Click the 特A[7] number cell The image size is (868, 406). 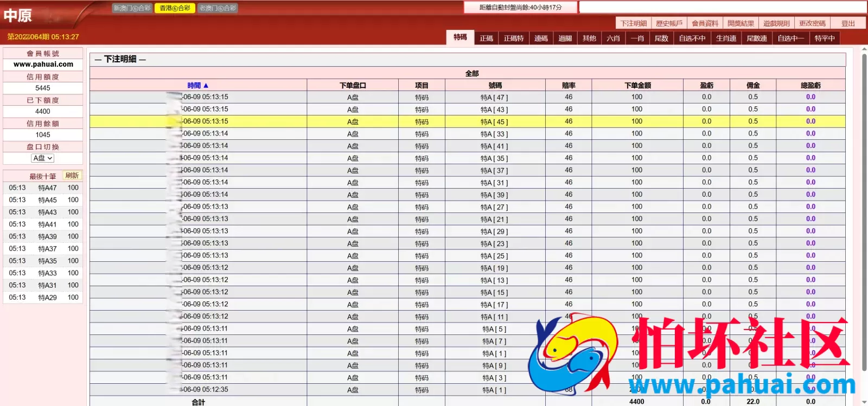coord(494,341)
